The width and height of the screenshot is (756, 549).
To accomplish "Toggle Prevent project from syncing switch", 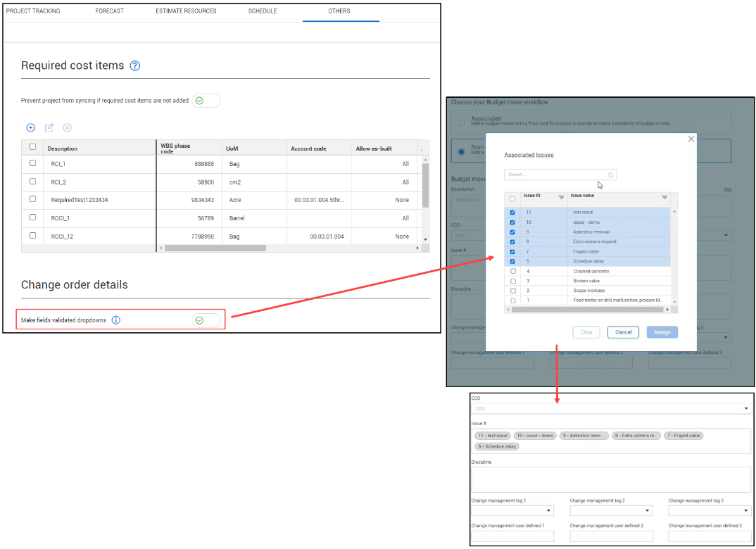I will pyautogui.click(x=206, y=101).
